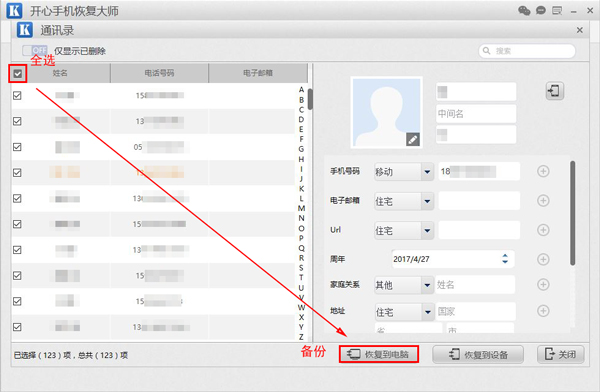Open the 地址 type dropdown showing 住宅
The width and height of the screenshot is (600, 392).
pos(404,312)
